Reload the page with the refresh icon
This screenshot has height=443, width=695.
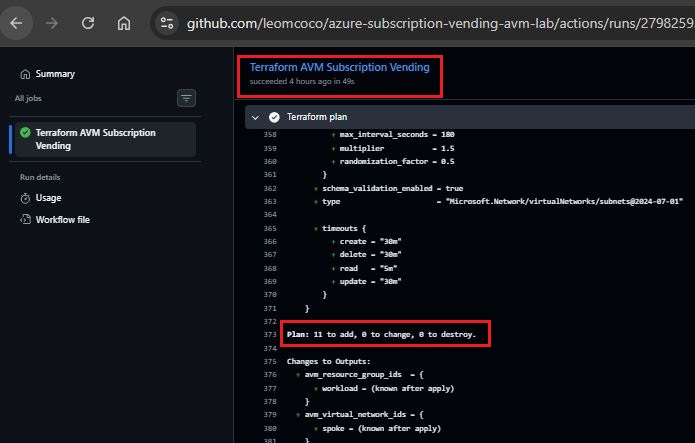(x=88, y=23)
